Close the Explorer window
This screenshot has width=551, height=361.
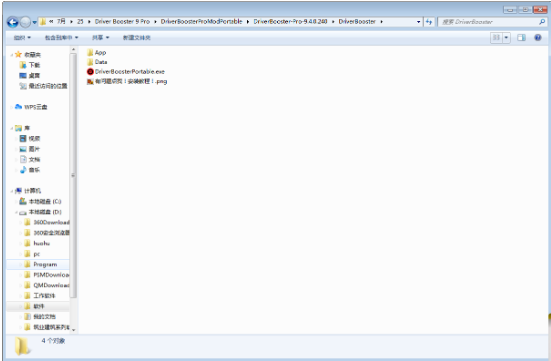540,10
